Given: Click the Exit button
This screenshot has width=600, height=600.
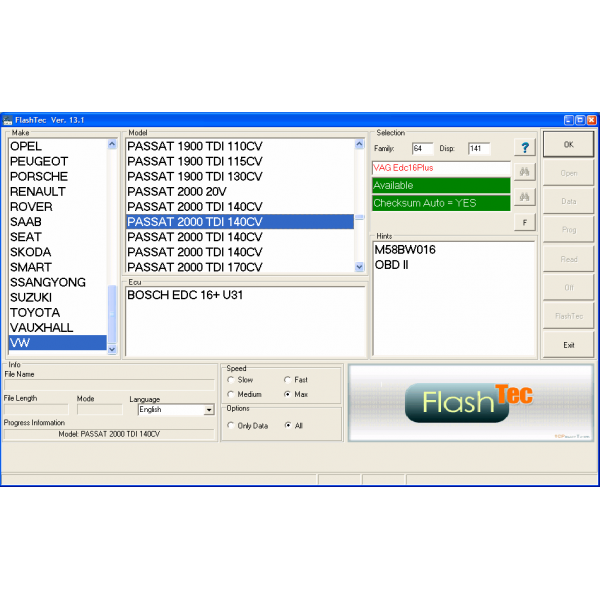Looking at the screenshot, I should coord(568,345).
